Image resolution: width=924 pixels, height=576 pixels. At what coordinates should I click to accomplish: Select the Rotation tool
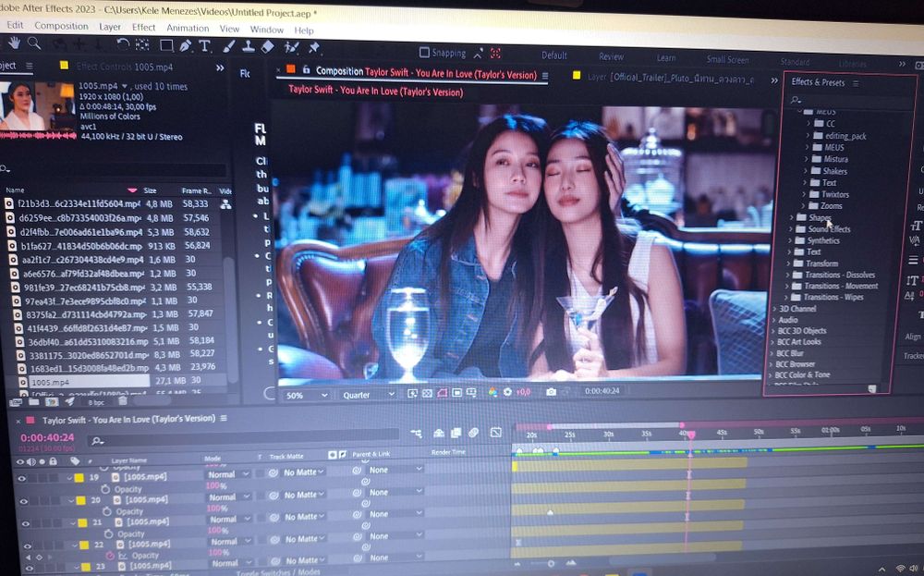(x=123, y=44)
